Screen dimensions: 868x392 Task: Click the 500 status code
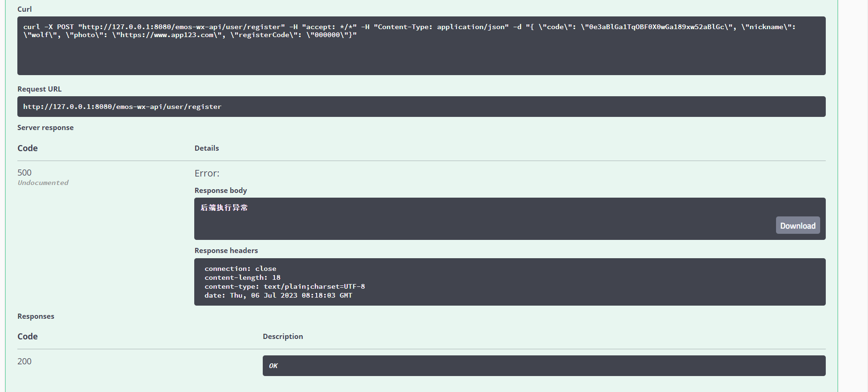click(x=24, y=173)
